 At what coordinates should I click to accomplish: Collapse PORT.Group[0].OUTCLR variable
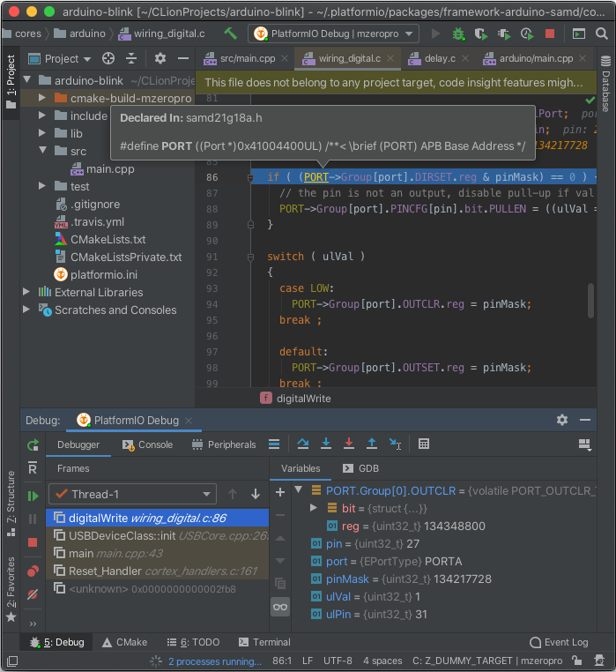click(299, 489)
